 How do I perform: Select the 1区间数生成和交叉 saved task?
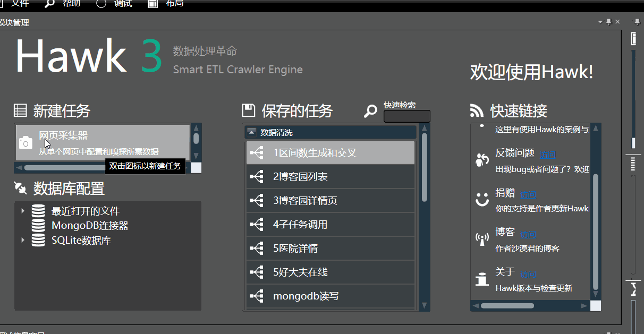(331, 153)
